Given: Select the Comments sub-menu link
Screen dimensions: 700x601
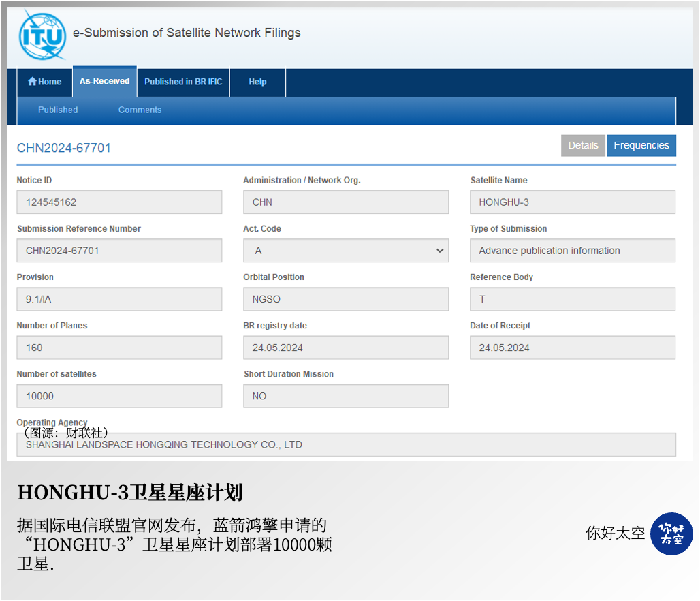Looking at the screenshot, I should tap(140, 110).
